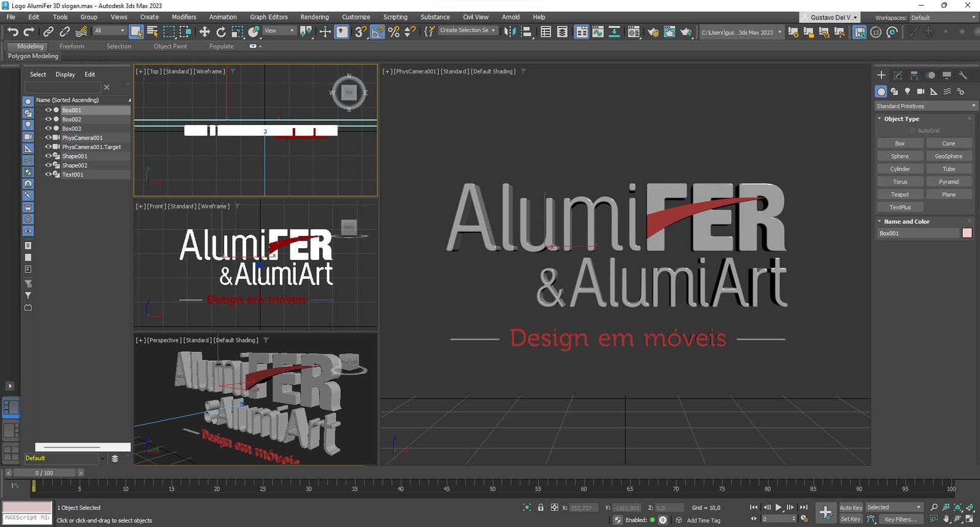Image resolution: width=980 pixels, height=527 pixels.
Task: Open the Graph Editors menu
Action: [x=269, y=17]
